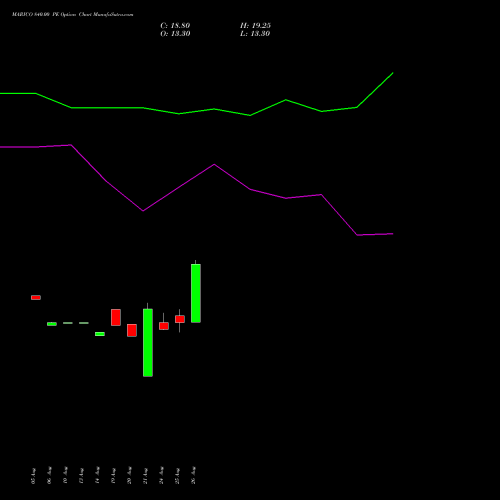Select the 19 Aug date axis label

(113, 476)
